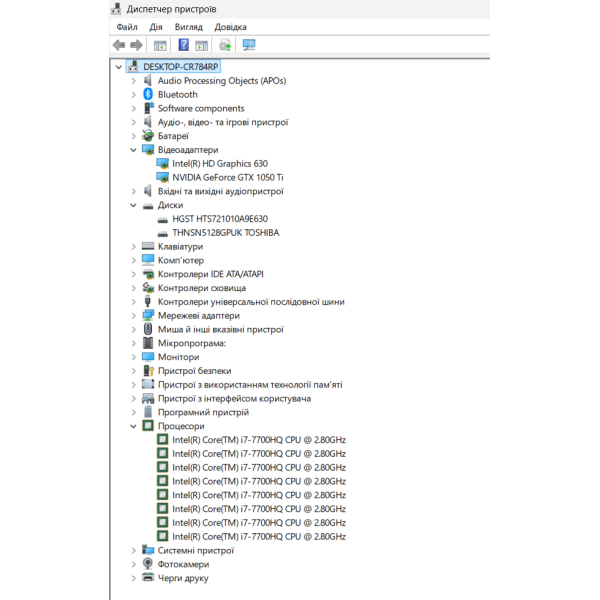Expand Audio Processing Objects (APOs) chevron

(134, 81)
